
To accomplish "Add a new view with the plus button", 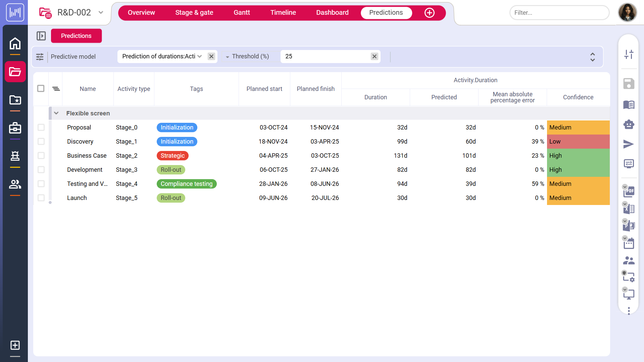I will pyautogui.click(x=430, y=12).
